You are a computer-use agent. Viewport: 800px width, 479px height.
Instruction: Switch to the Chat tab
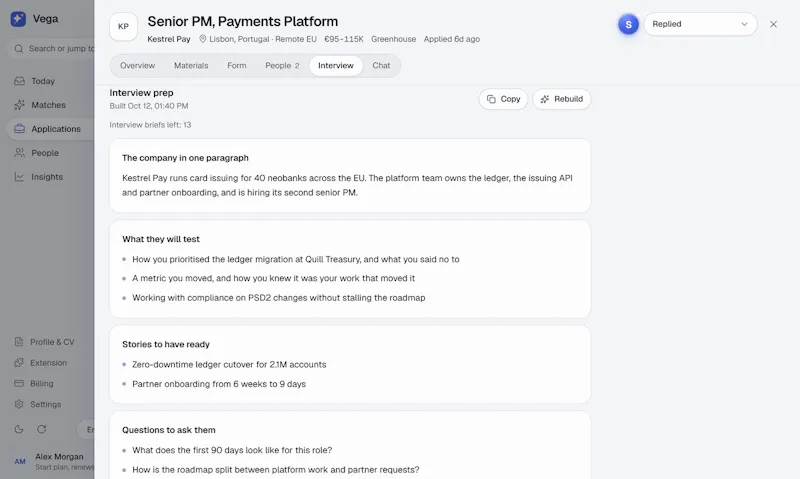tap(381, 66)
